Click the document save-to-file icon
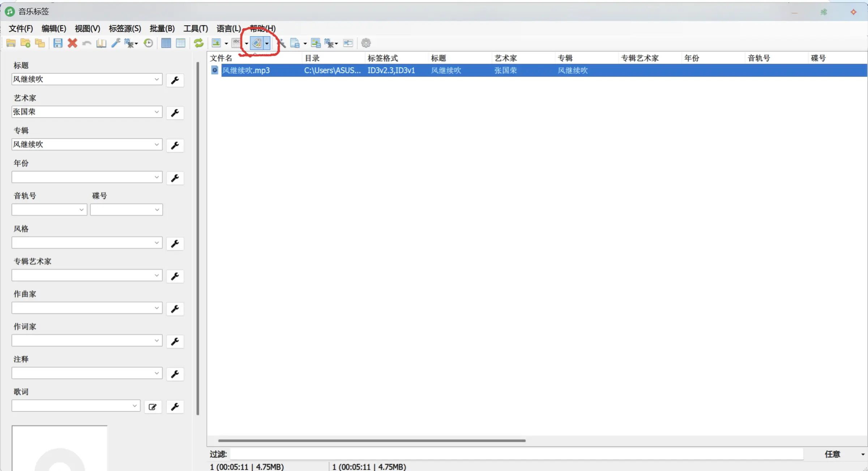Screen dimensions: 868x471 point(295,43)
